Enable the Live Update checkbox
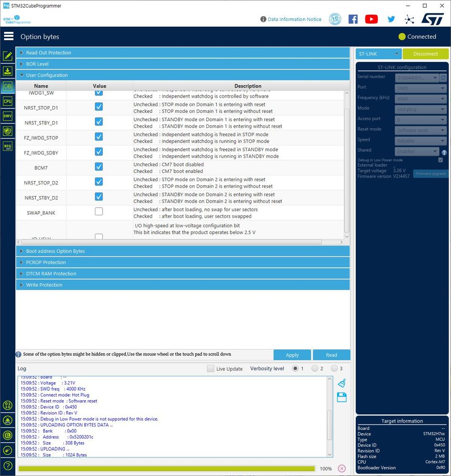This screenshot has width=451, height=476. pyautogui.click(x=210, y=368)
